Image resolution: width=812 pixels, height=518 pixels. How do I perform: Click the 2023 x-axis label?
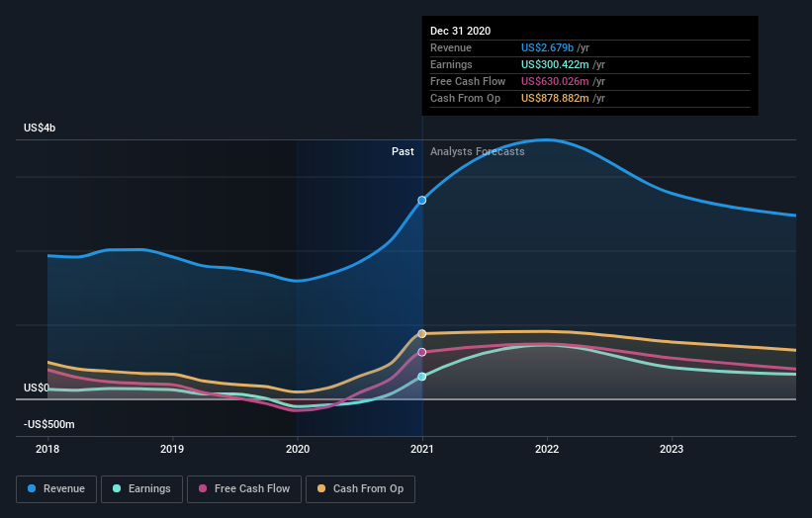coord(672,449)
